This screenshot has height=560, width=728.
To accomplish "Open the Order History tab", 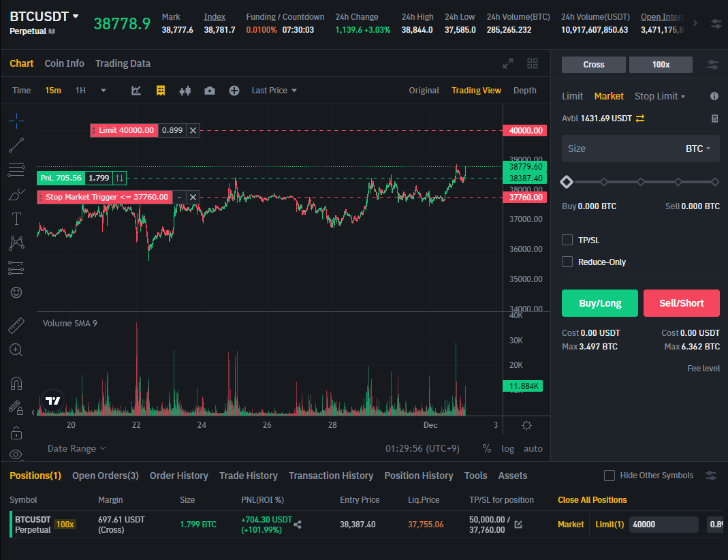I will click(178, 476).
